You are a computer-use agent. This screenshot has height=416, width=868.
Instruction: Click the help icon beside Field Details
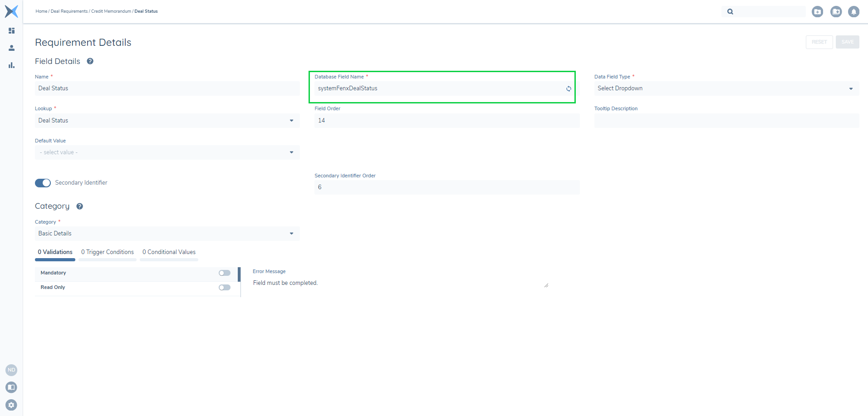(x=90, y=61)
